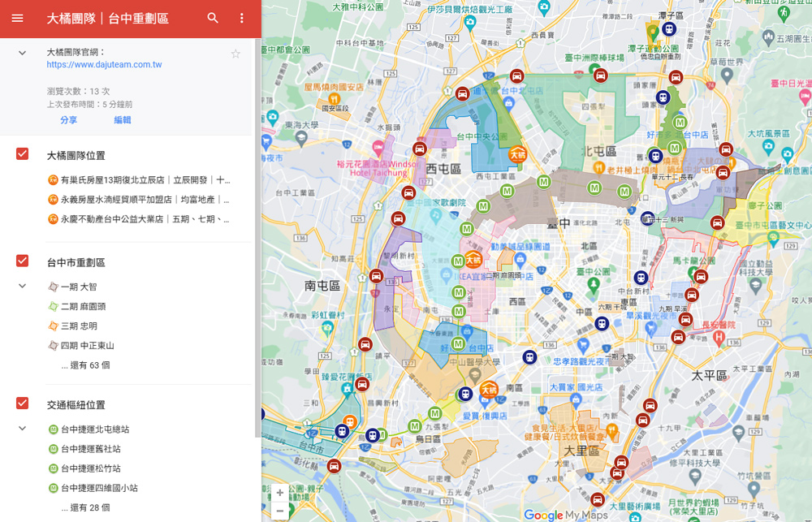
Task: Click car marker near 臻愛花園飯店
Action: (x=362, y=384)
